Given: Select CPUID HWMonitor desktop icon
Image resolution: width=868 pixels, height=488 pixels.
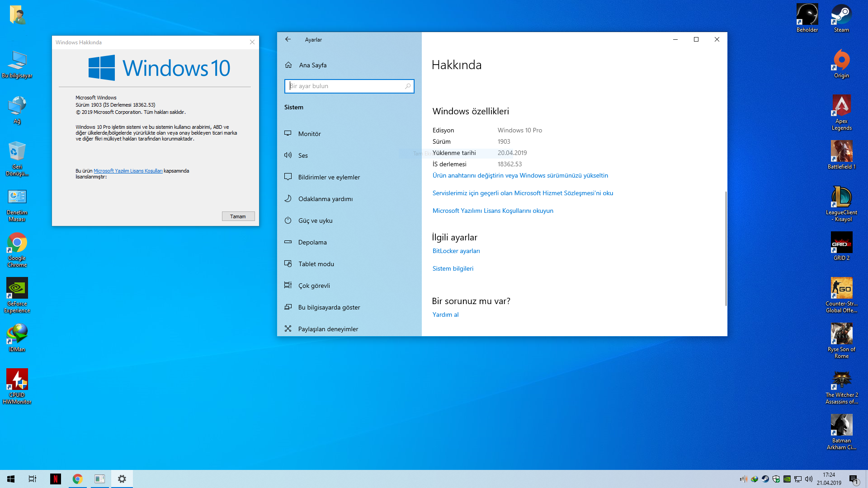Looking at the screenshot, I should (x=17, y=386).
